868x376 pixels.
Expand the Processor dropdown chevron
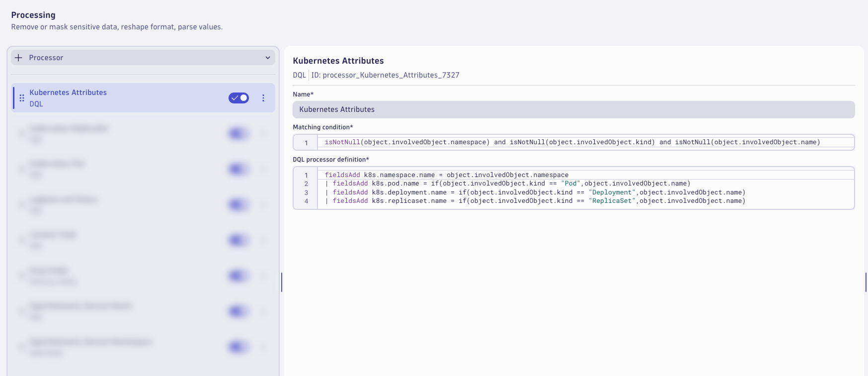coord(268,58)
